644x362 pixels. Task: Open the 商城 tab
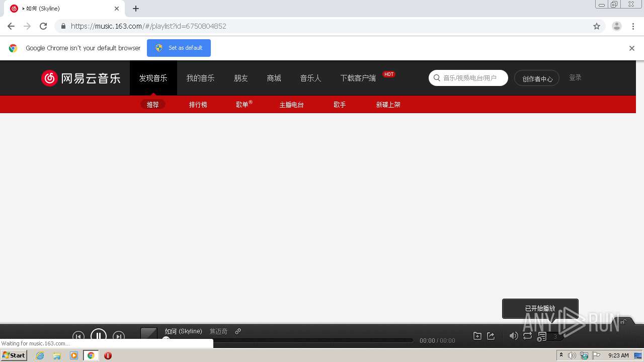coord(274,78)
